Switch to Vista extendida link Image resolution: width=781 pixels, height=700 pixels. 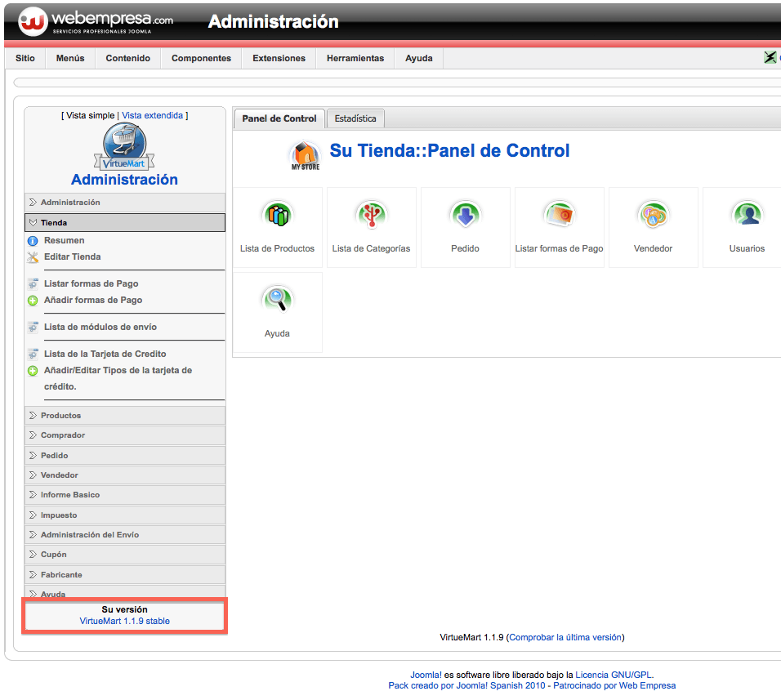[153, 115]
